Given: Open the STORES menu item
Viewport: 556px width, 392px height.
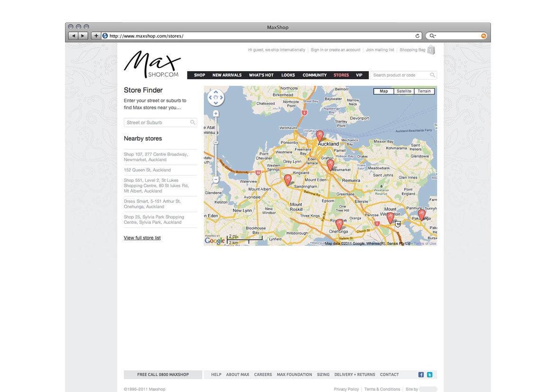Looking at the screenshot, I should coord(341,75).
